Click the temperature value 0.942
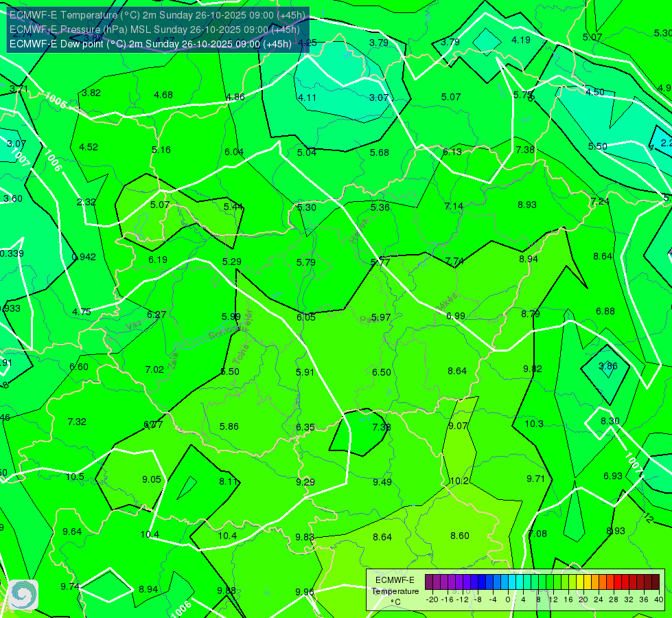 [84, 257]
